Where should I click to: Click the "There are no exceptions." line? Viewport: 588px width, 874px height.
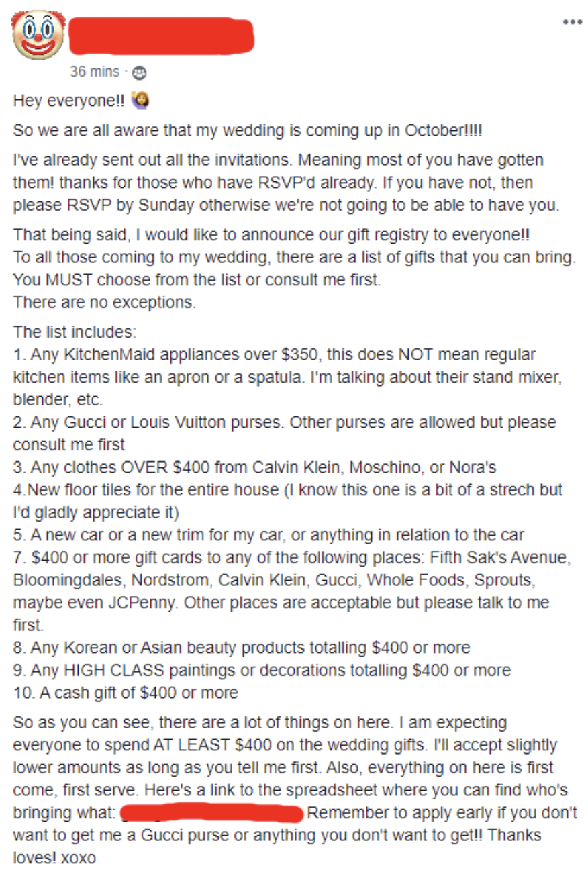tap(105, 303)
